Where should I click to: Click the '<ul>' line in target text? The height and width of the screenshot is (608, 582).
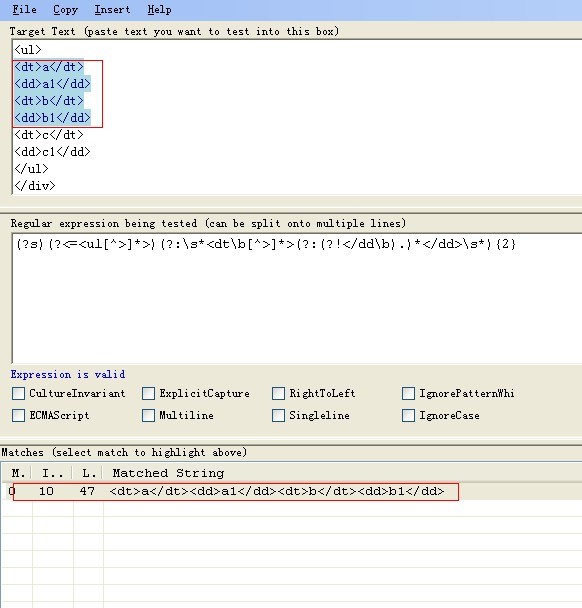point(28,50)
